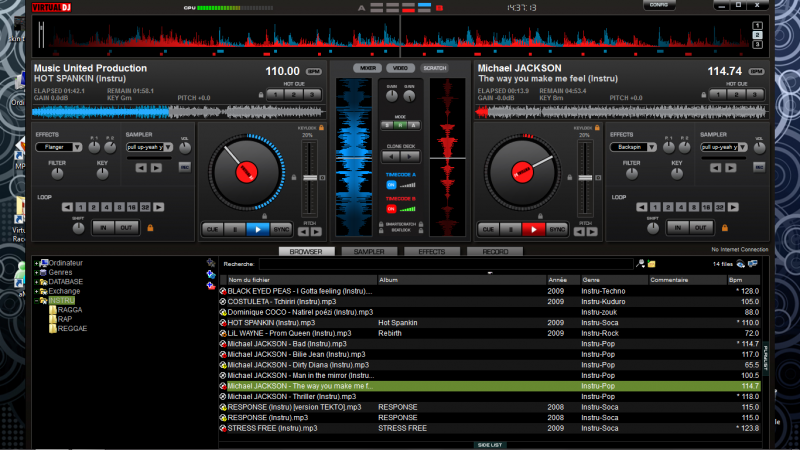Toggle Timecode A ON

point(391,185)
